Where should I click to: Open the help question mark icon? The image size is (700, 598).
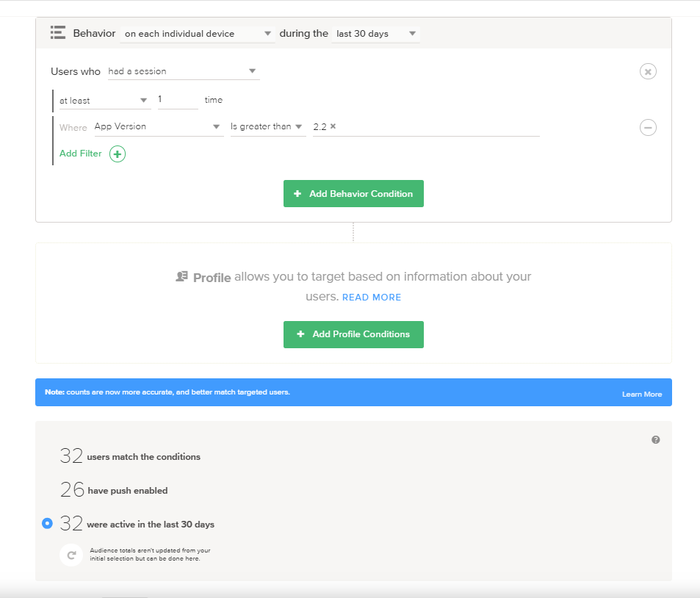point(655,440)
